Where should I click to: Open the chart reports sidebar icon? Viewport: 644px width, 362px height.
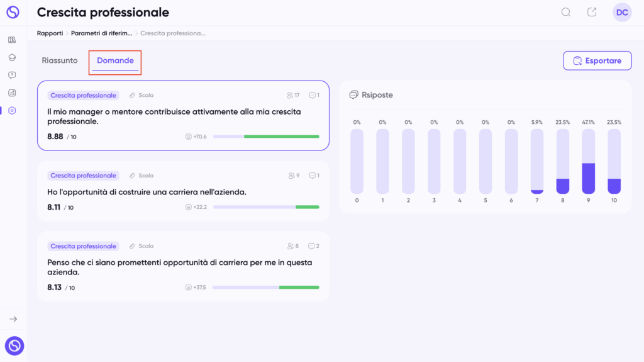(x=12, y=93)
